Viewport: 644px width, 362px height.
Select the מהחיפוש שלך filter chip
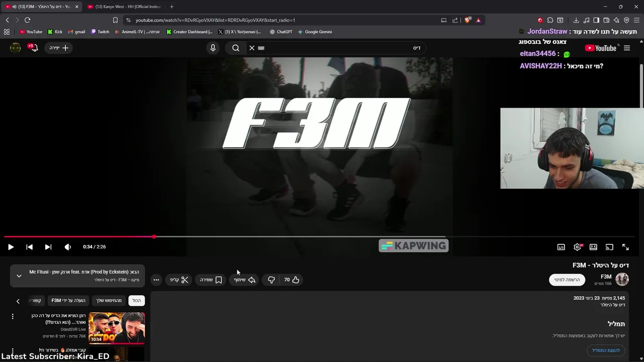[109, 301]
